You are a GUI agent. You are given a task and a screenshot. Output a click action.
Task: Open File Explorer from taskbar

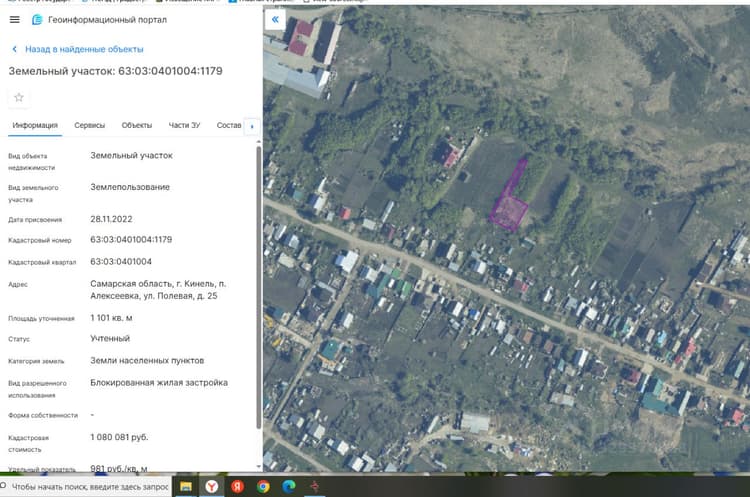[x=186, y=487]
